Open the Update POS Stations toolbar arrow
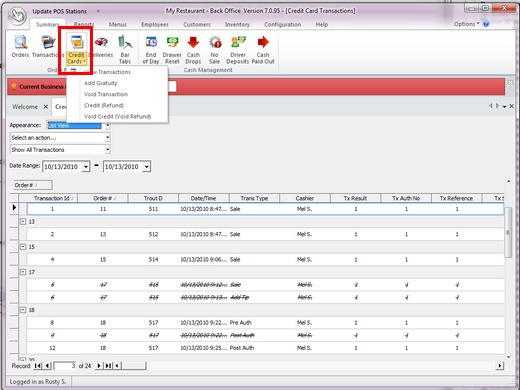The image size is (520, 390). point(98,11)
